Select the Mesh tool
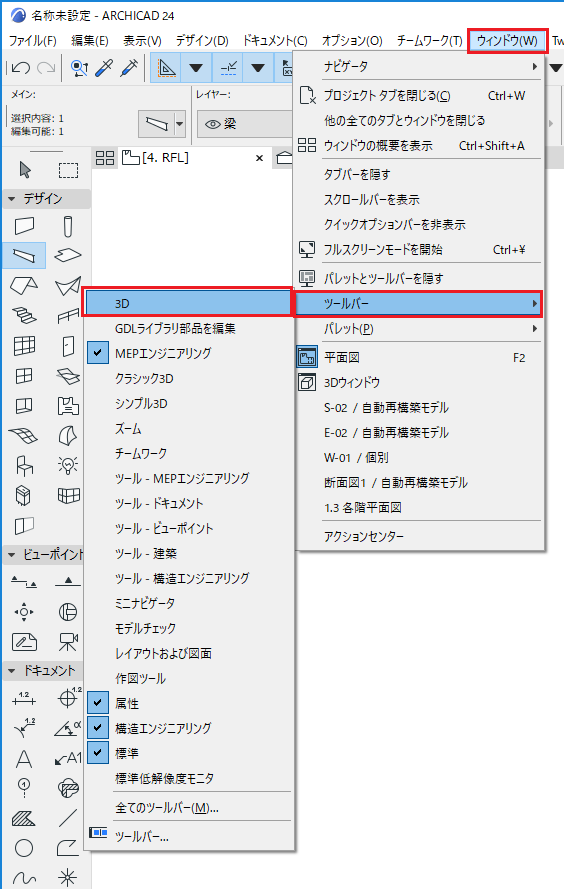 [x=24, y=435]
